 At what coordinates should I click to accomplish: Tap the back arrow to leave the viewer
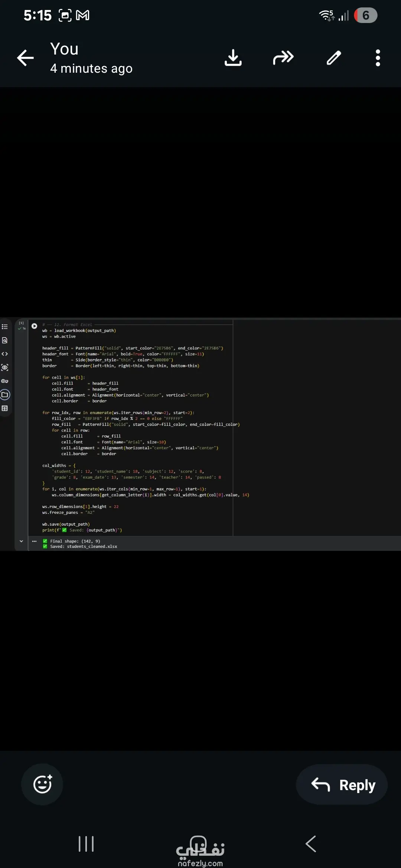pyautogui.click(x=25, y=58)
